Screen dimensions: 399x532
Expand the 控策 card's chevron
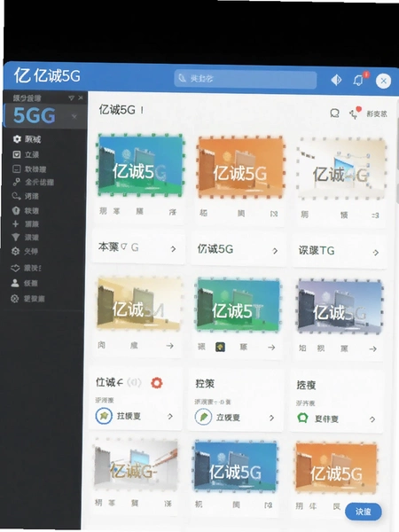(271, 418)
